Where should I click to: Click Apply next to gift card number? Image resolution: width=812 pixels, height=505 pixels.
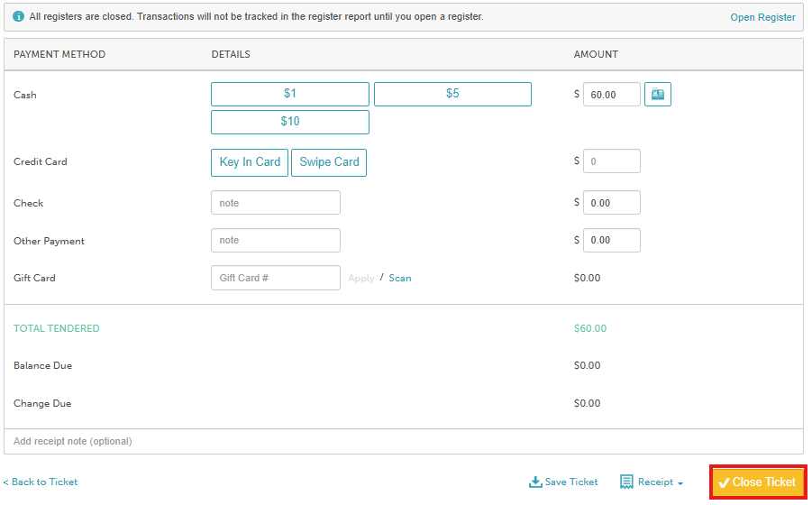coord(361,279)
